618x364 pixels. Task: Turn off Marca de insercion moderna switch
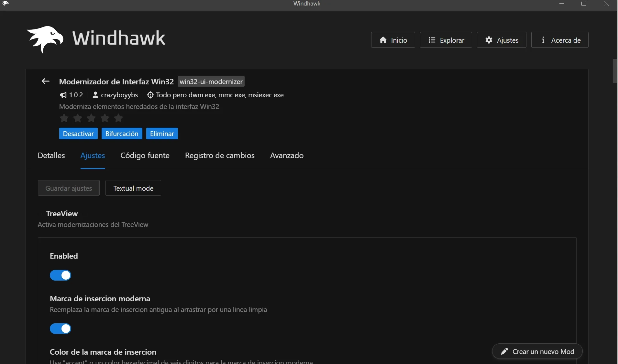coord(61,329)
